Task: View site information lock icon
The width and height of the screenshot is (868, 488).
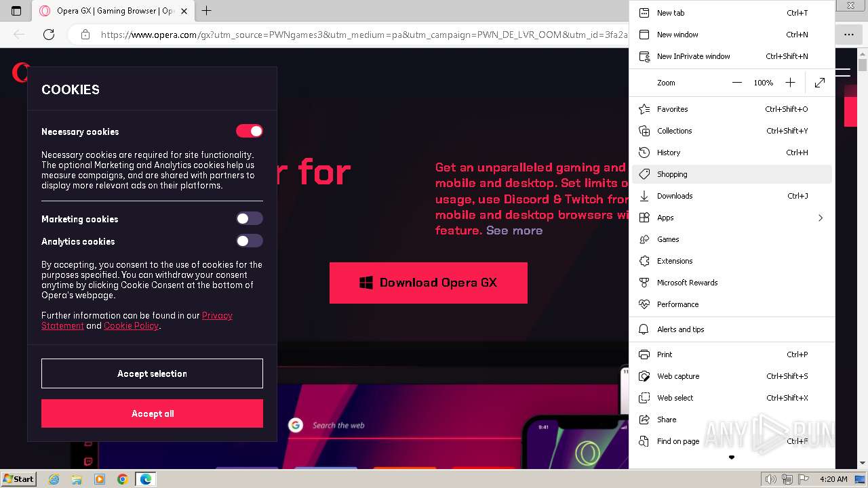Action: click(85, 35)
